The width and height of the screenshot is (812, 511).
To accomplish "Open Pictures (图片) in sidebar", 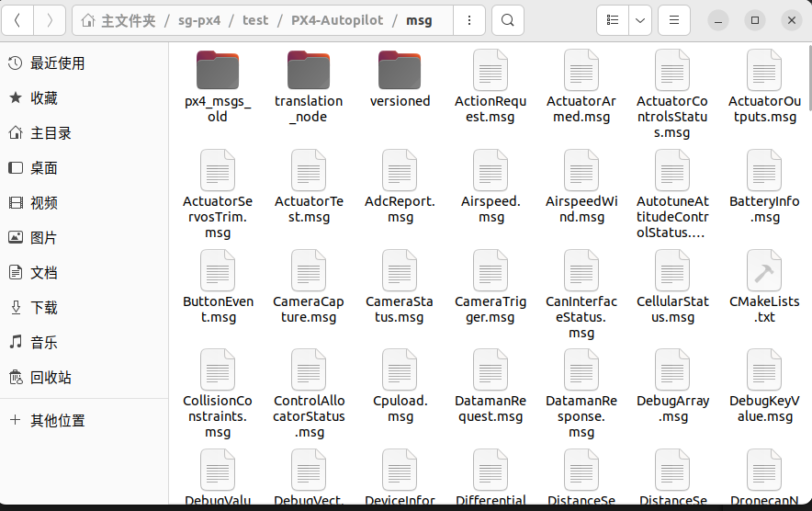I will pos(84,238).
